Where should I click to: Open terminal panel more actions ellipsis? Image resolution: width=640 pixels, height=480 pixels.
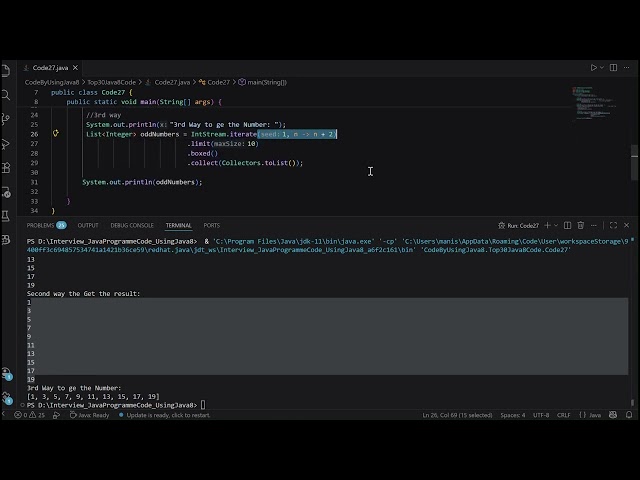pos(594,225)
